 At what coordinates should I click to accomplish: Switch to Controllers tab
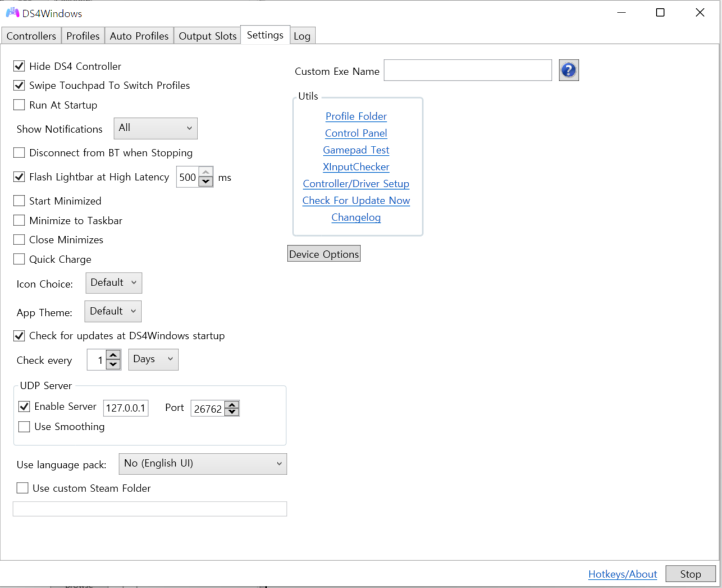click(x=31, y=36)
